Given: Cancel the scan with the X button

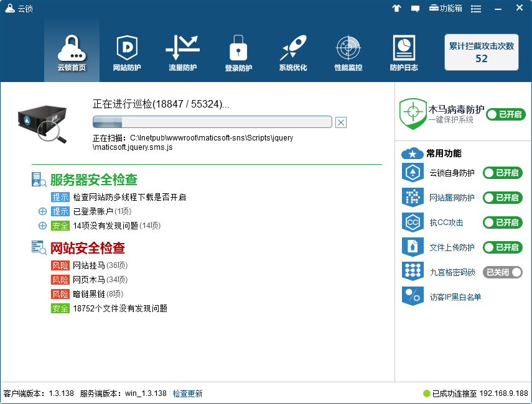Looking at the screenshot, I should (340, 122).
